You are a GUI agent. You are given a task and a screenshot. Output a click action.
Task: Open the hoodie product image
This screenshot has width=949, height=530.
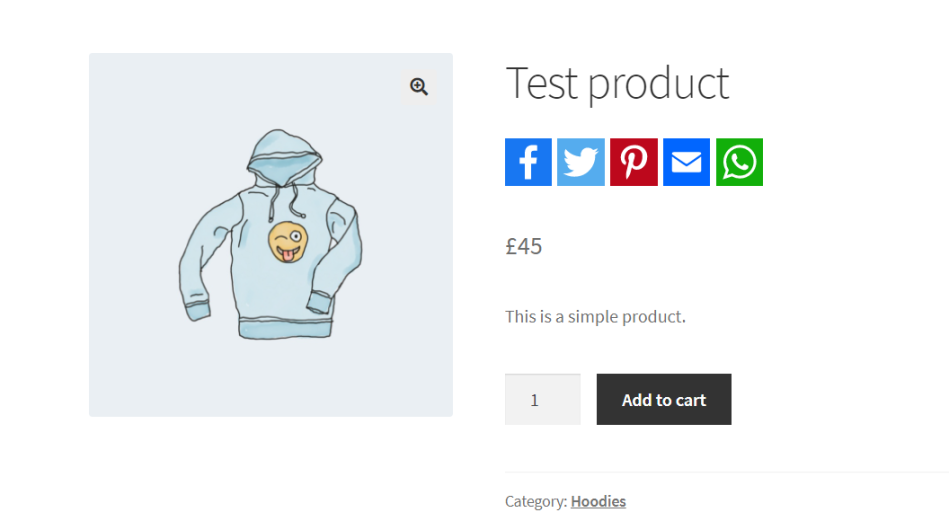point(271,235)
